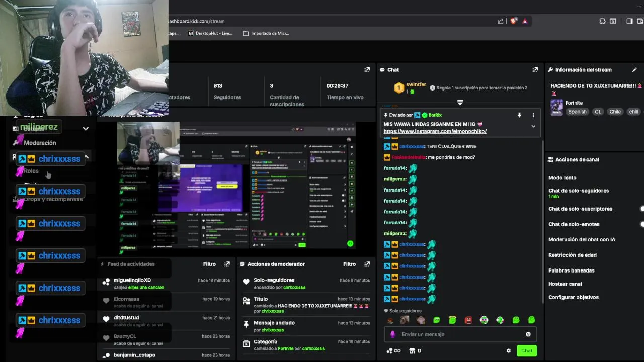The height and width of the screenshot is (362, 644).
Task: Toggle Chat de solo-emotes switch
Action: [x=641, y=224]
